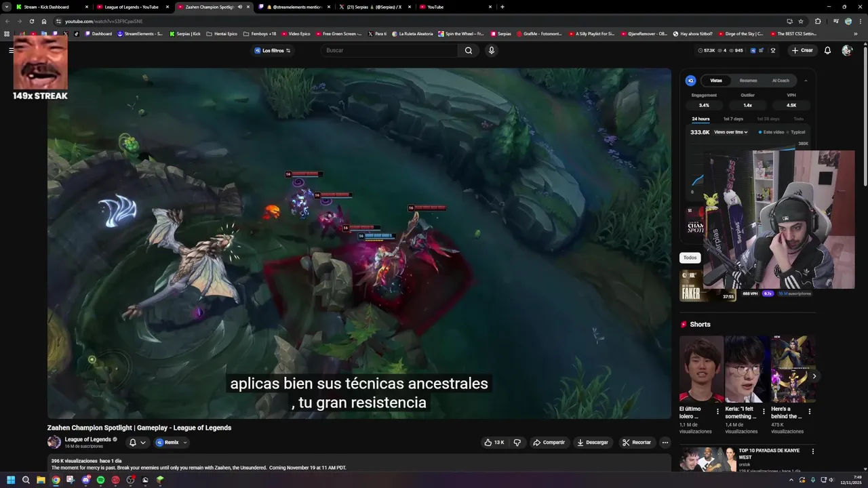This screenshot has height=488, width=868.
Task: Expand the Remix dropdown arrow
Action: tap(184, 443)
